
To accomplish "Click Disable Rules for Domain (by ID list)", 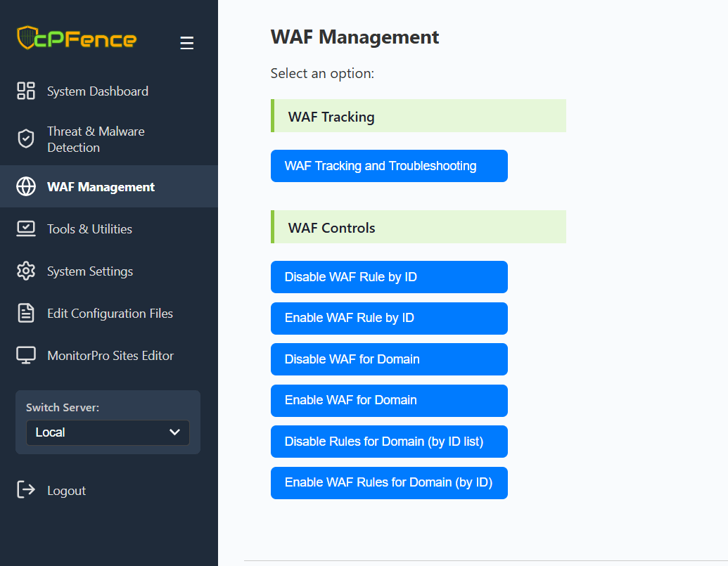I will point(389,442).
